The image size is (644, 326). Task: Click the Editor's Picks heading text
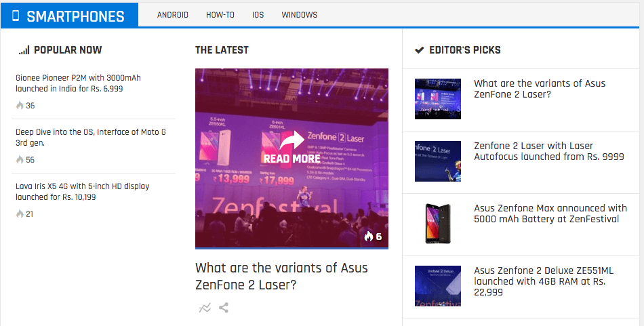(465, 50)
